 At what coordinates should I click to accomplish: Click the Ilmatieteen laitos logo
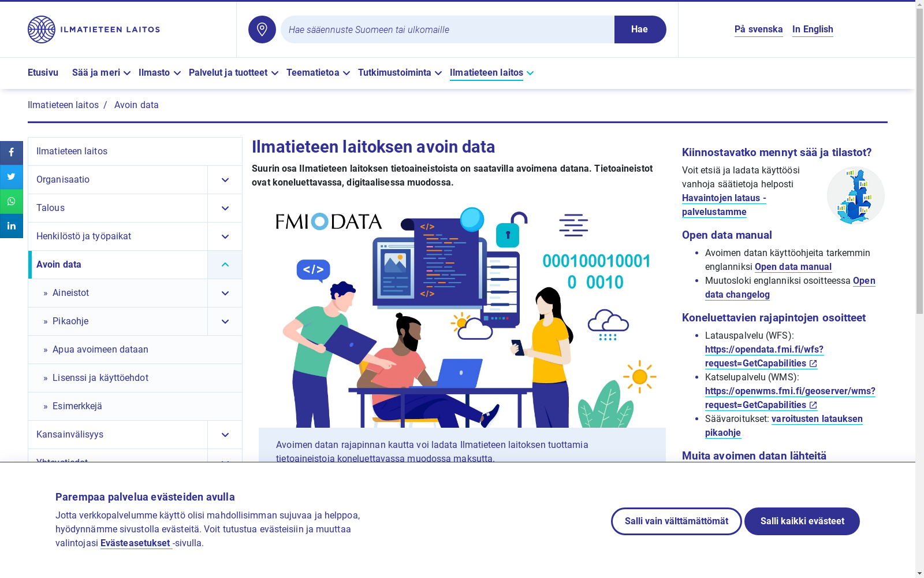click(x=94, y=29)
